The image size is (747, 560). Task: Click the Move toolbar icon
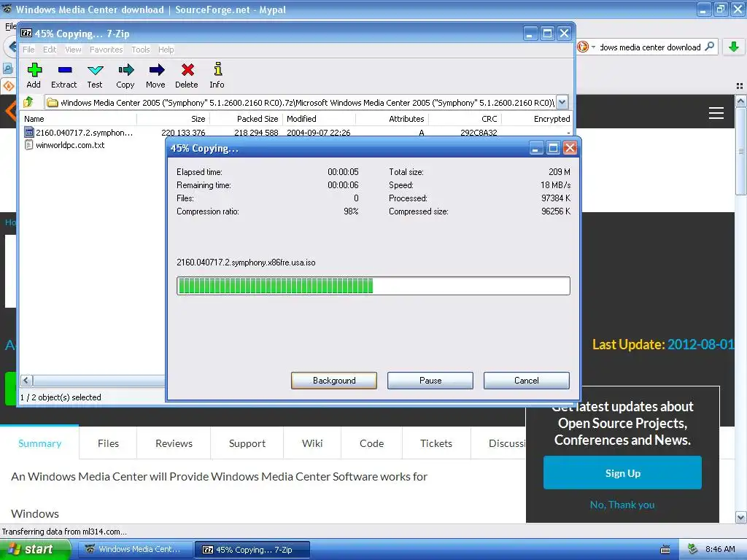(x=156, y=70)
